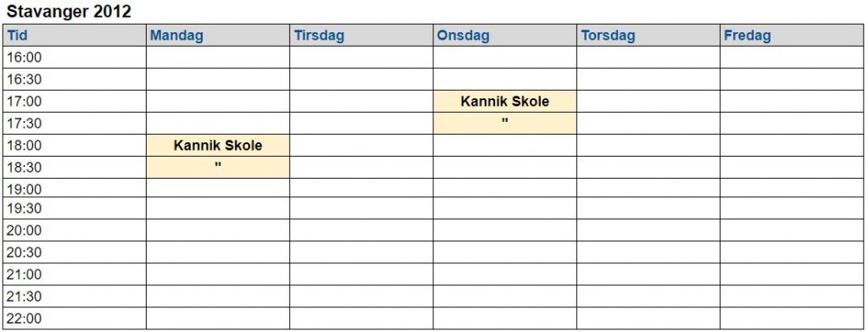Click the Tirsdag column header

[x=361, y=36]
